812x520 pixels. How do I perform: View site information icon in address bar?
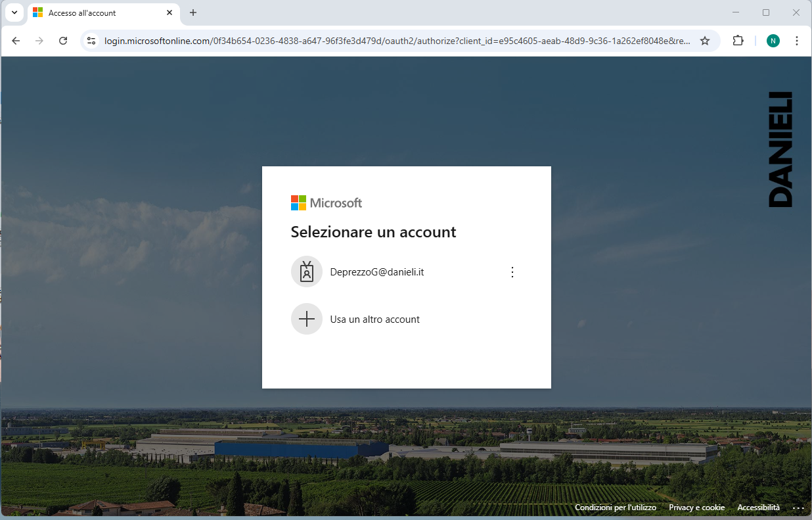pyautogui.click(x=92, y=41)
